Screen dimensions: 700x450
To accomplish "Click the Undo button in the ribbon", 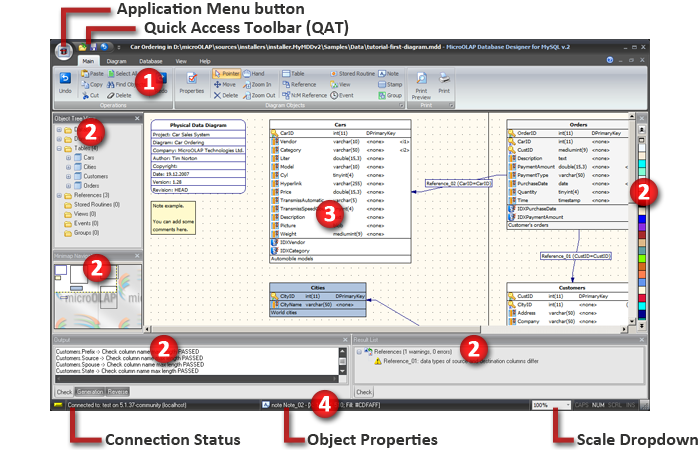I will point(65,83).
